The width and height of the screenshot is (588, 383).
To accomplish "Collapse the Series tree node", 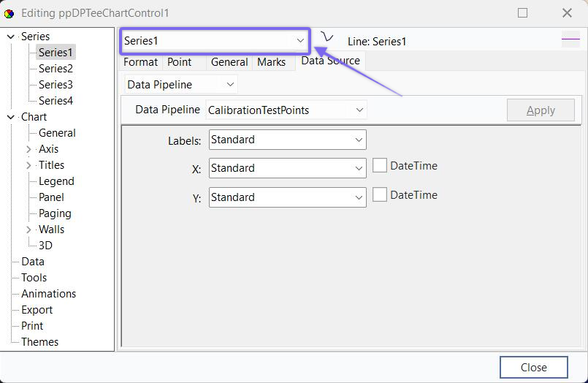I will point(11,37).
